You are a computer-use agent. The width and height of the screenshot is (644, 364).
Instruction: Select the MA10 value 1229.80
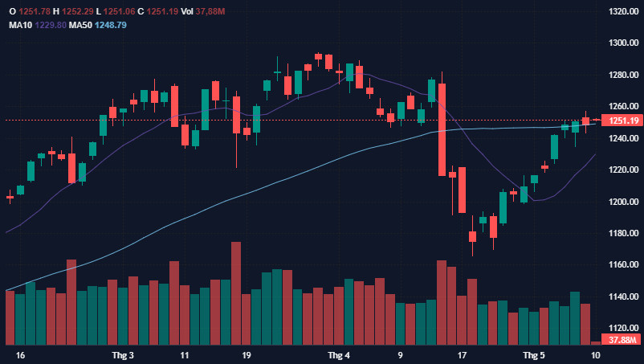click(51, 25)
